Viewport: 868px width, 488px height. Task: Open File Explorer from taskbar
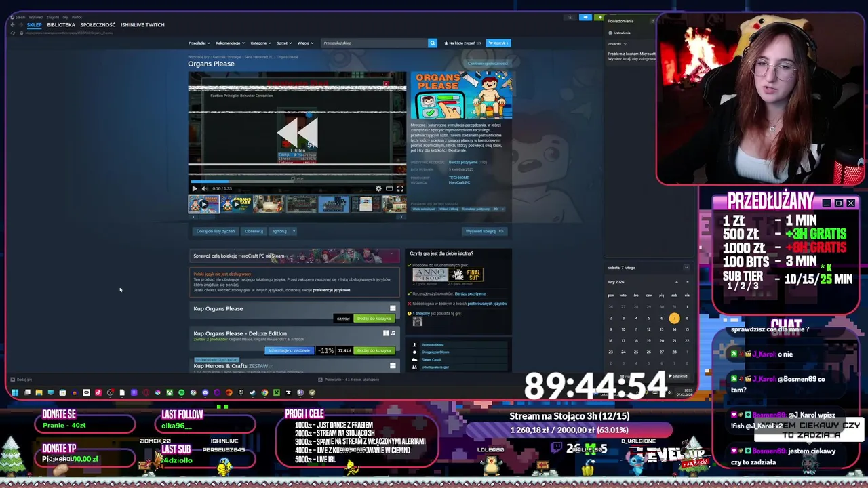pyautogui.click(x=39, y=392)
